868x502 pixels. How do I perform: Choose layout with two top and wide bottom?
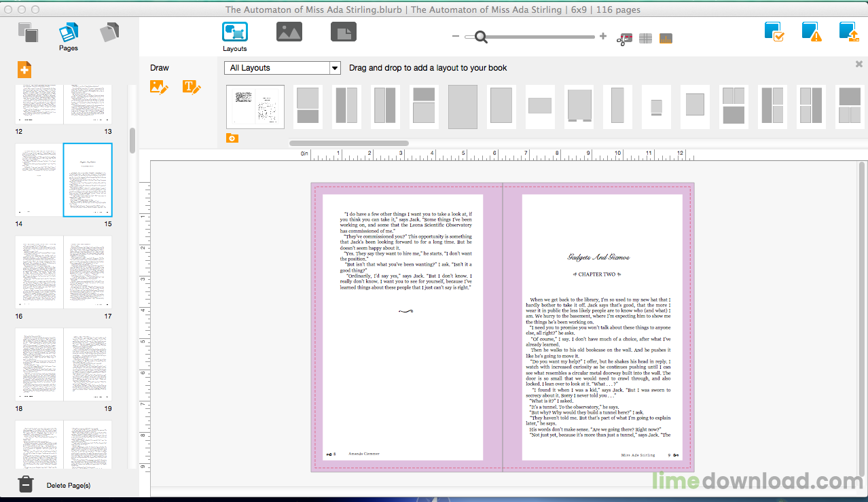(734, 107)
